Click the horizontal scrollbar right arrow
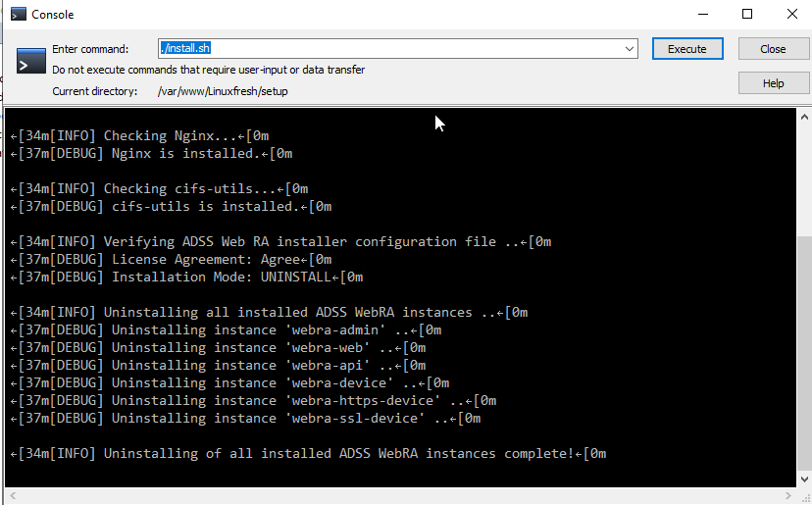Screen dimensions: 812x505 point(789,496)
